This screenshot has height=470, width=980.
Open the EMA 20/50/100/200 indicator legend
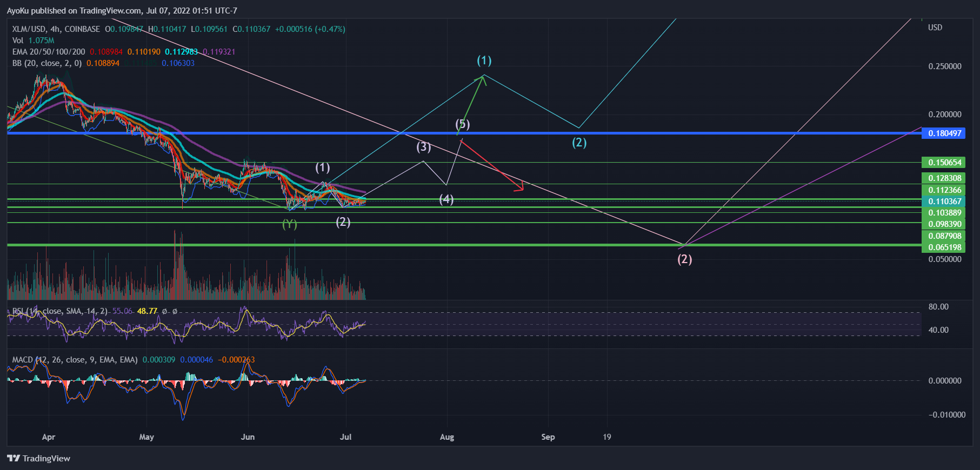coord(49,52)
